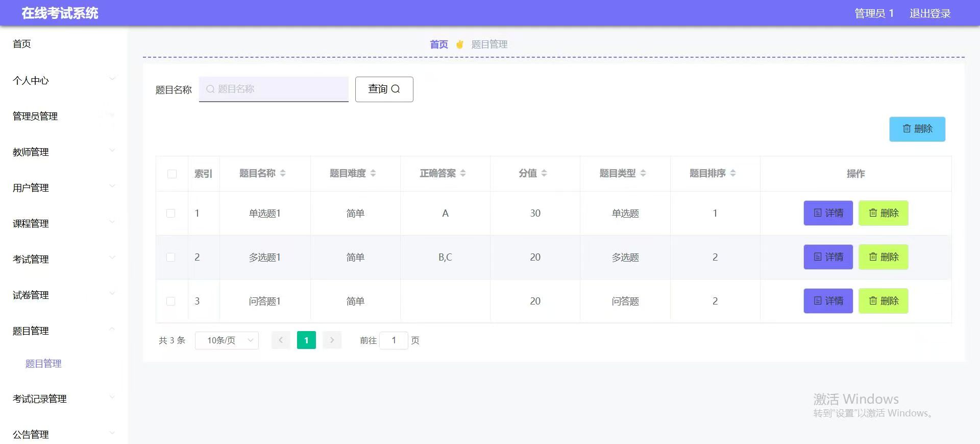
Task: Click the 首页 breadcrumb link
Action: point(439,44)
